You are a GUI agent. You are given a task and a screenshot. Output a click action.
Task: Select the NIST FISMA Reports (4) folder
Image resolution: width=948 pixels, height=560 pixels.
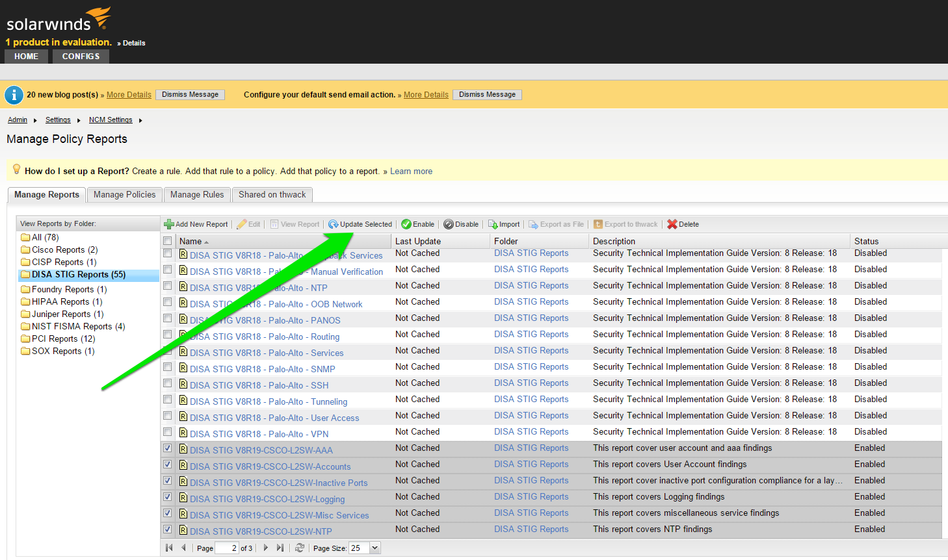pos(78,326)
